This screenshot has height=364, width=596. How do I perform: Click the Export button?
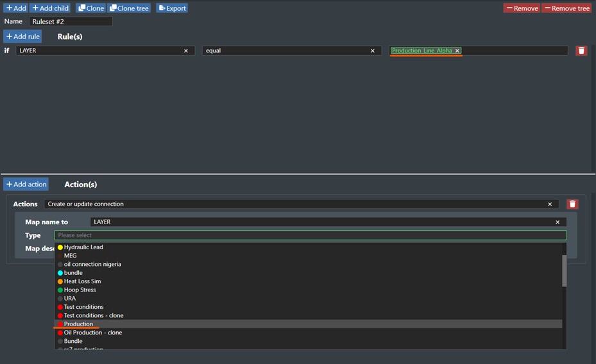coord(171,8)
